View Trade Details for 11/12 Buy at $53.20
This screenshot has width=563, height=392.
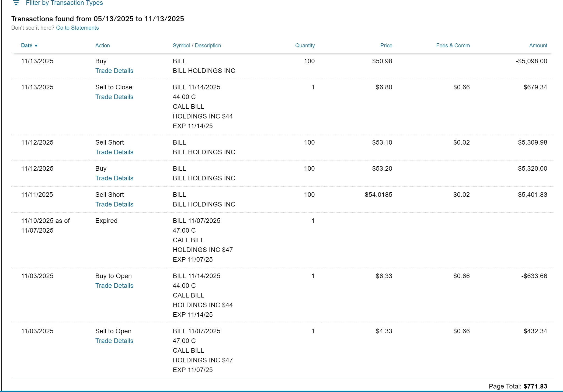point(114,178)
